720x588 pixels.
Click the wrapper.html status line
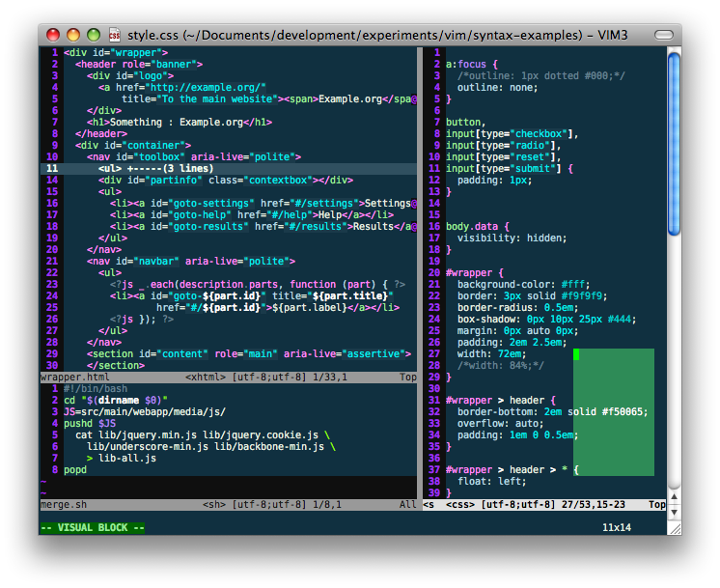coord(229,378)
